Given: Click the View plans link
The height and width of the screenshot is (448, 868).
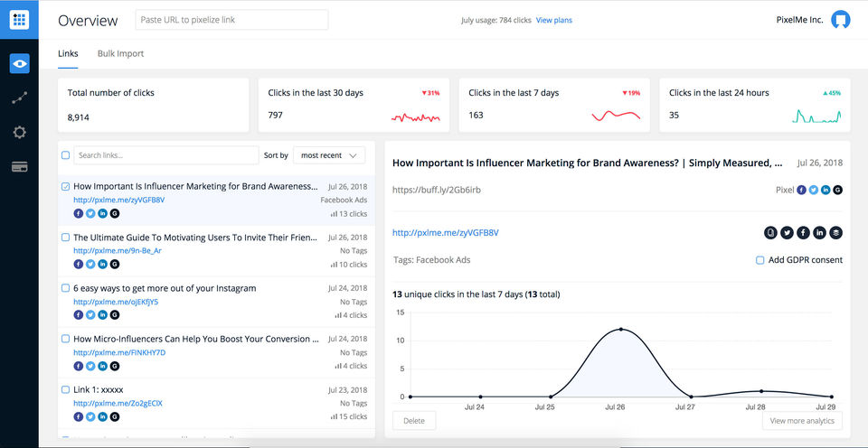Looking at the screenshot, I should (553, 20).
